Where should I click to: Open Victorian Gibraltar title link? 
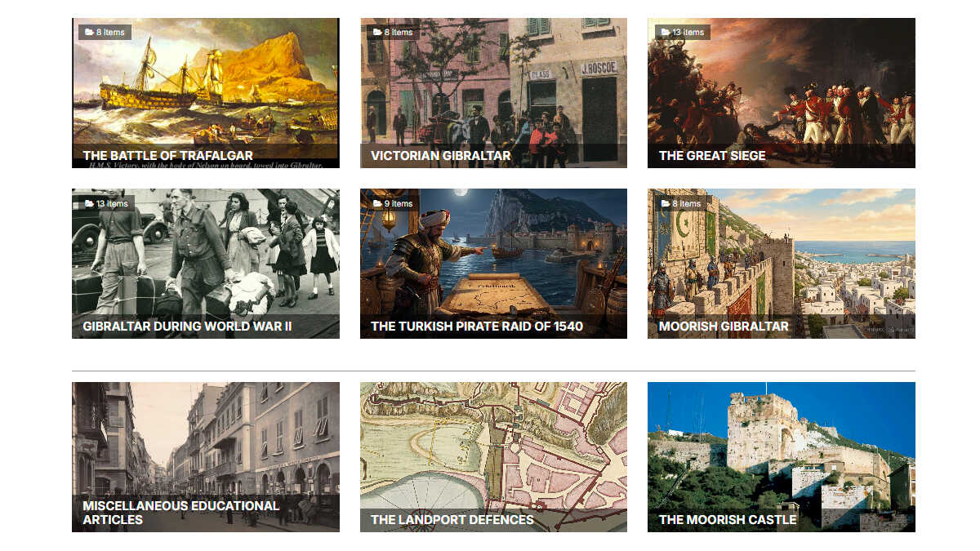pyautogui.click(x=440, y=155)
